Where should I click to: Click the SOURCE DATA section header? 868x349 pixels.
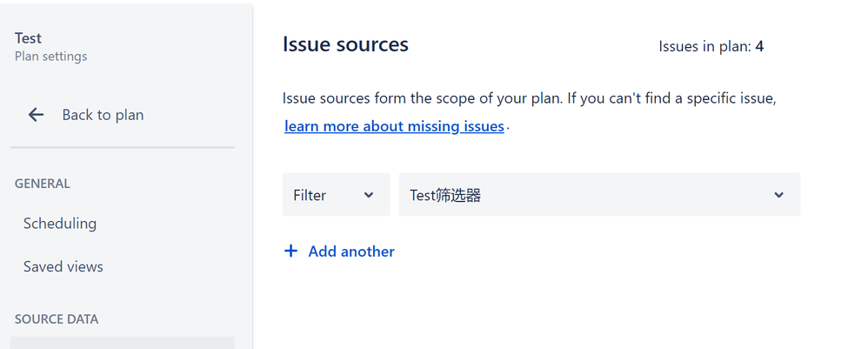tap(57, 319)
